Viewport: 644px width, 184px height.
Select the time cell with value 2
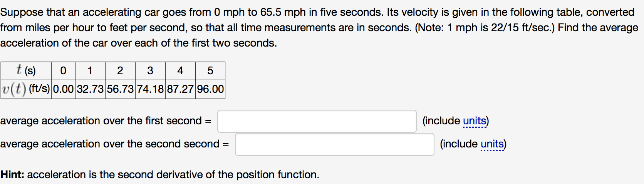(x=120, y=71)
